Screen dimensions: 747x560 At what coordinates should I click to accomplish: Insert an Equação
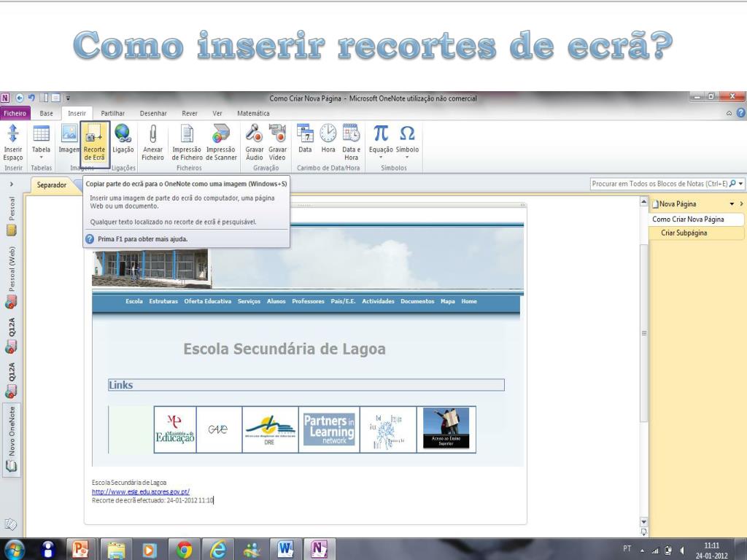click(x=381, y=140)
